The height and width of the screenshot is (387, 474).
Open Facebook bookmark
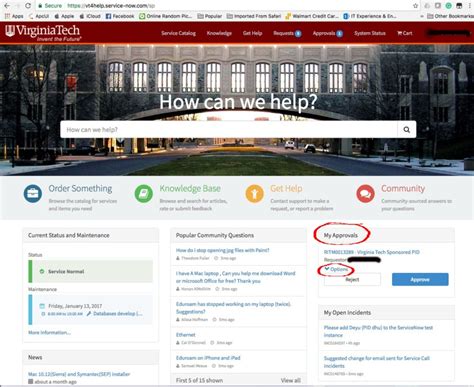(x=120, y=16)
